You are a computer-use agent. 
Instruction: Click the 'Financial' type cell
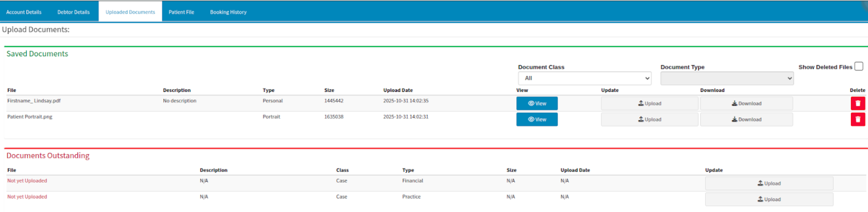tap(413, 181)
